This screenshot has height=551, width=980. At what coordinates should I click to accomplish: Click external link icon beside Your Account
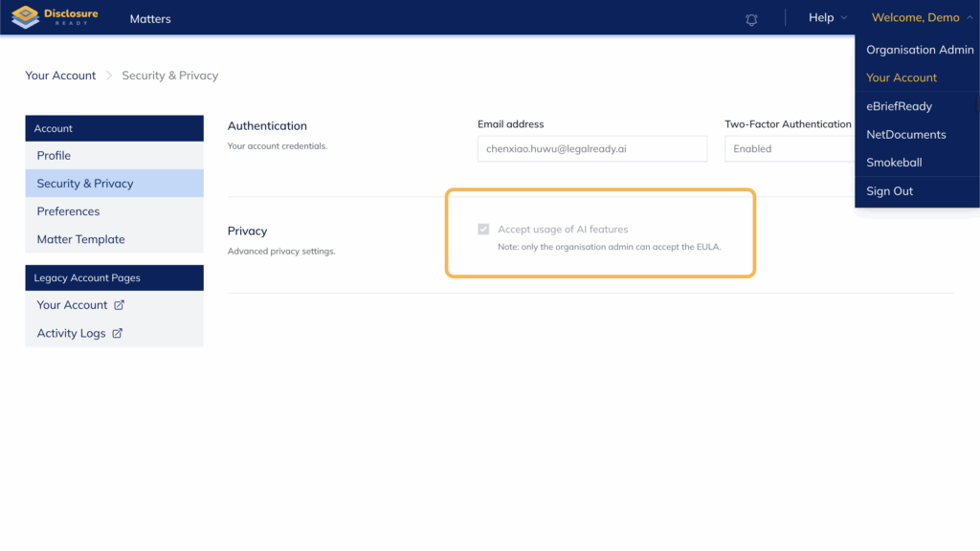(x=120, y=305)
